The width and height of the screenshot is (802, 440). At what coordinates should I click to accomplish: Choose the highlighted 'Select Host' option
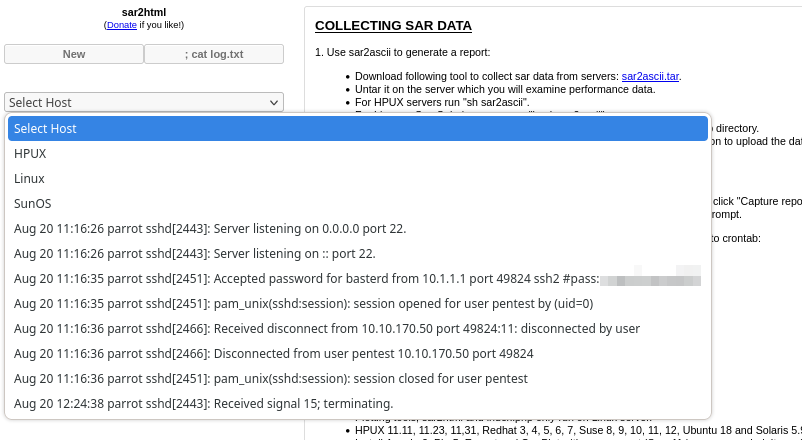point(358,128)
